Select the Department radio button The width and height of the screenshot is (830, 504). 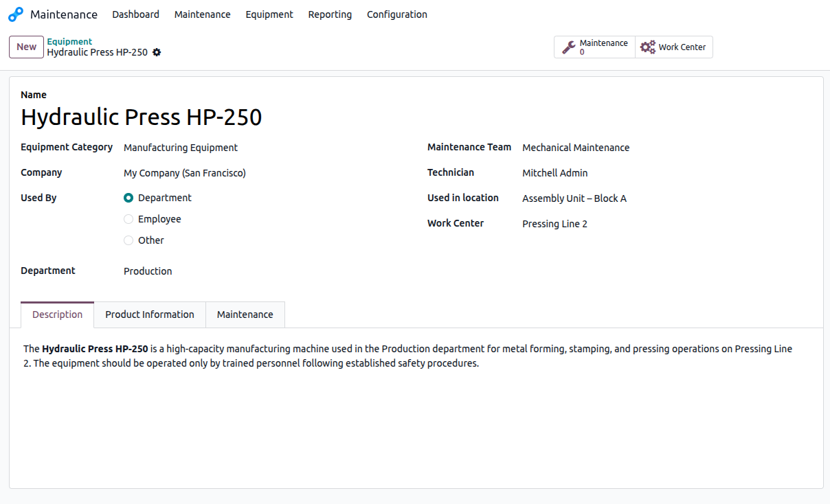pyautogui.click(x=128, y=198)
